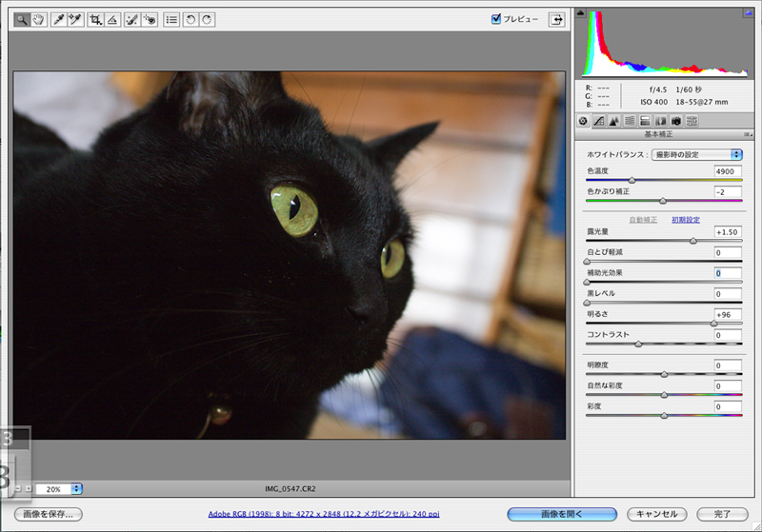
Task: Click the 明るさ value field +96
Action: point(728,315)
